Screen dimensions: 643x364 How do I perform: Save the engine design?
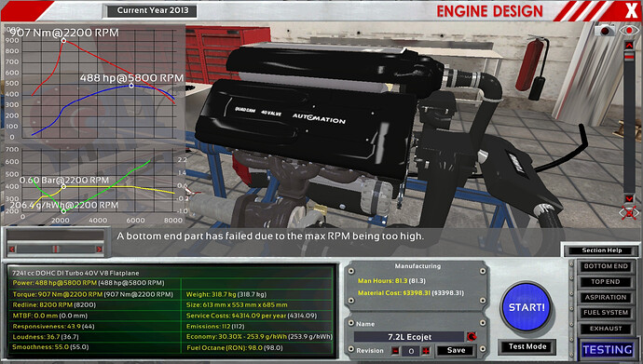click(456, 350)
